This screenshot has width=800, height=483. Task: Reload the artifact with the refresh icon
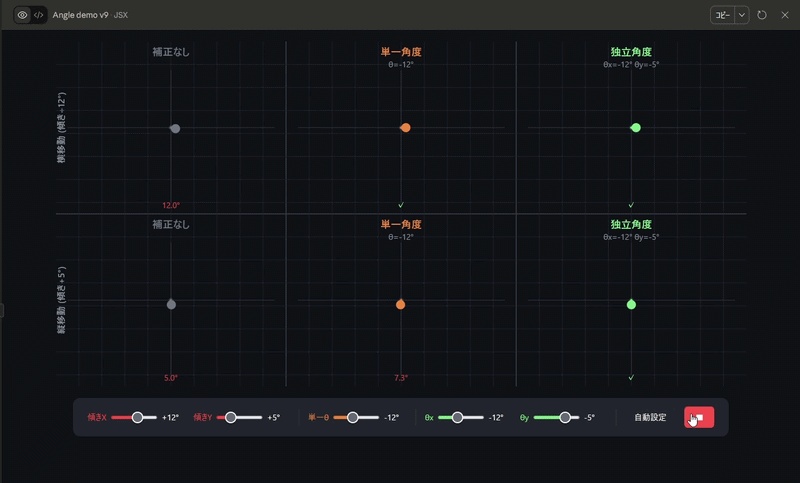coord(762,15)
